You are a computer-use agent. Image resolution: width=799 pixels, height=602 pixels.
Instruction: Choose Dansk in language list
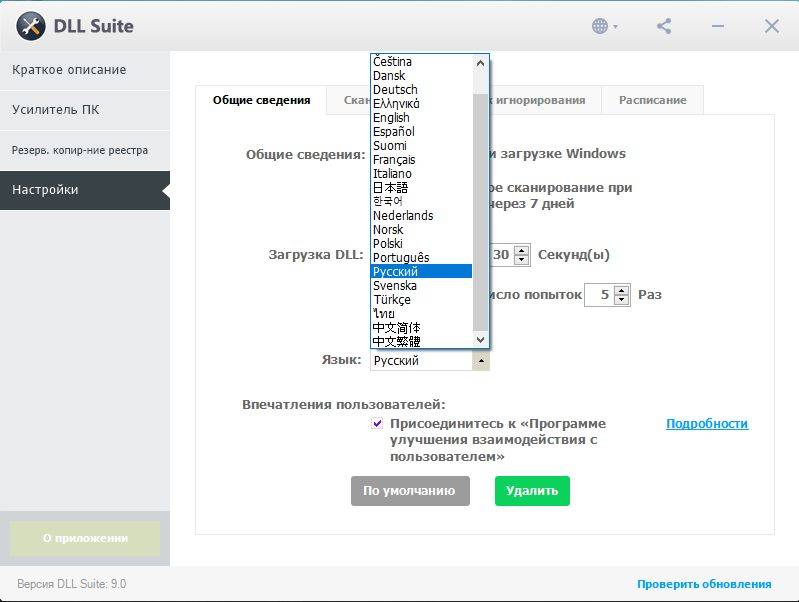(x=421, y=75)
